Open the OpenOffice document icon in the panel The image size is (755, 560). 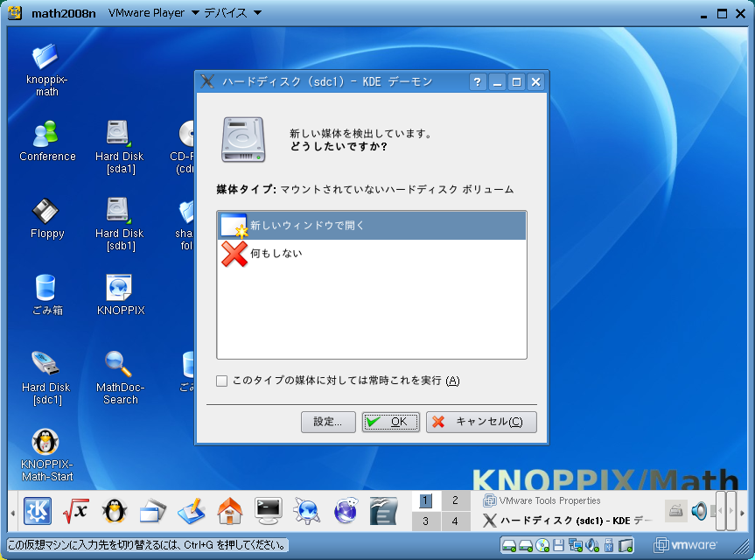pyautogui.click(x=384, y=511)
